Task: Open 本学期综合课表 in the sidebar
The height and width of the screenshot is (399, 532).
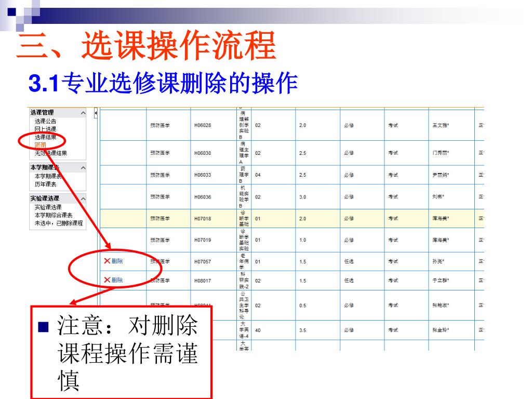Action: [54, 215]
